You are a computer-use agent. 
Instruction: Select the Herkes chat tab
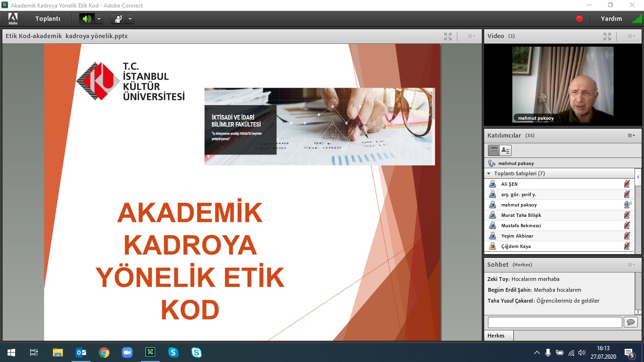point(496,336)
